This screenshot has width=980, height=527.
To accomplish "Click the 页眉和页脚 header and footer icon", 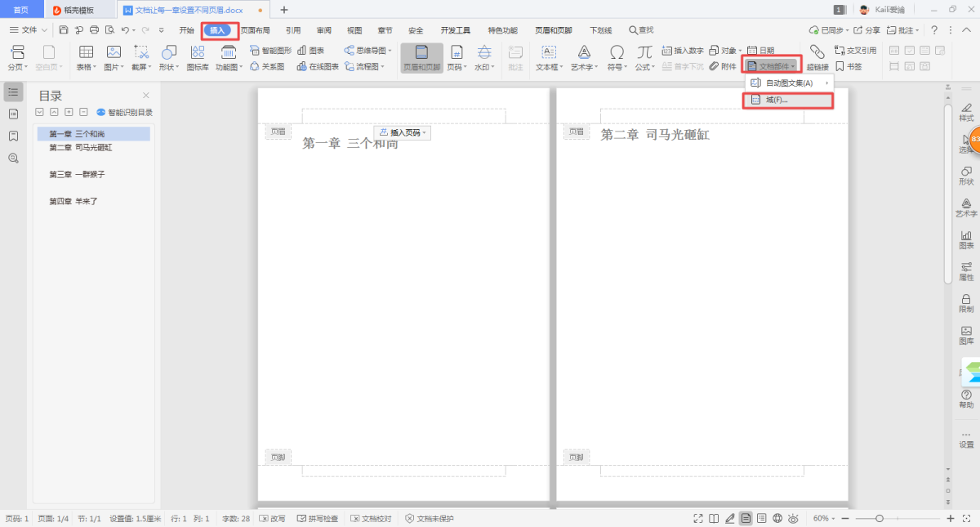I will (421, 57).
